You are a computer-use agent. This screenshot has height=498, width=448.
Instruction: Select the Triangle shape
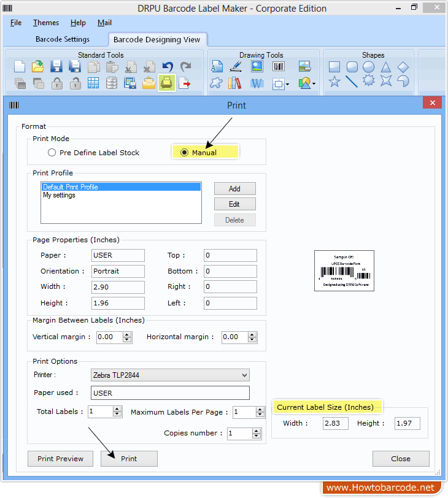(x=386, y=67)
